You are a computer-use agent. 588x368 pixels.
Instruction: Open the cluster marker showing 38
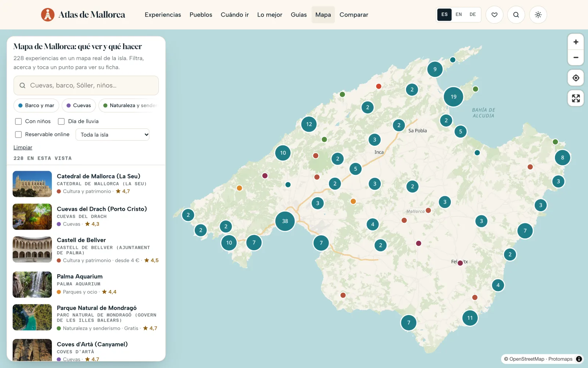[285, 221]
